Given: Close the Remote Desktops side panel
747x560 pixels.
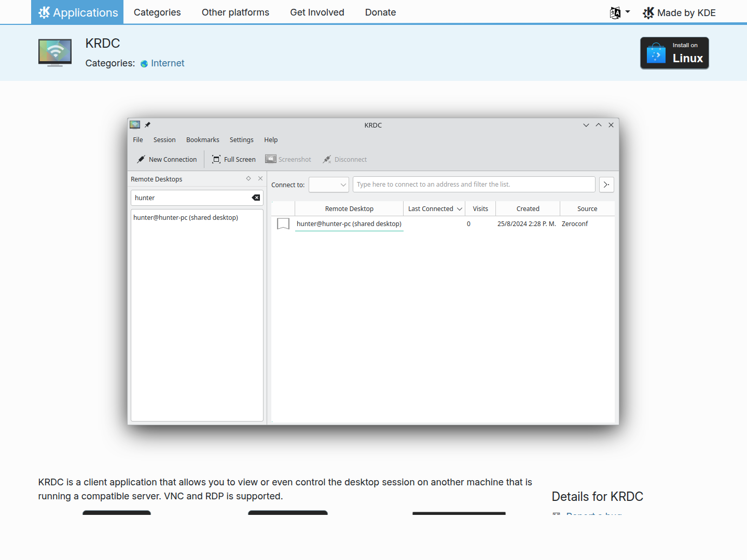Looking at the screenshot, I should (x=260, y=178).
